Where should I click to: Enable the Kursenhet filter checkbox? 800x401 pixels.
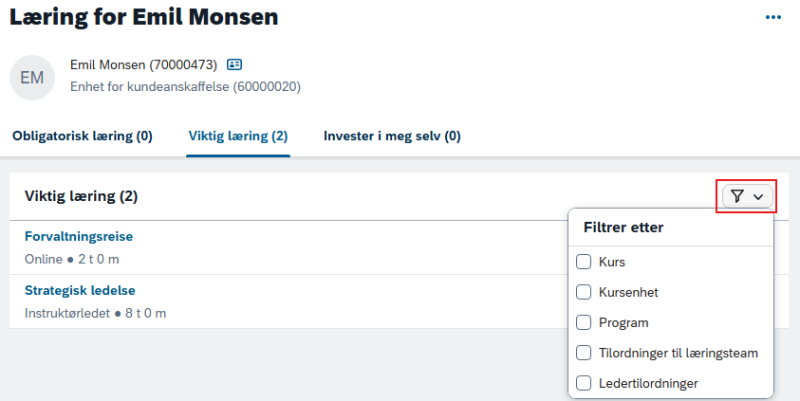(583, 292)
